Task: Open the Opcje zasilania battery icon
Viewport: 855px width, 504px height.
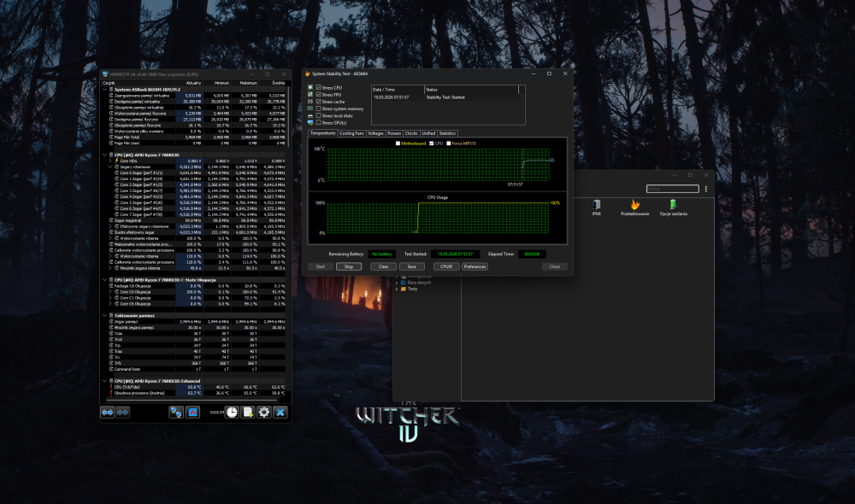Action: coord(674,208)
